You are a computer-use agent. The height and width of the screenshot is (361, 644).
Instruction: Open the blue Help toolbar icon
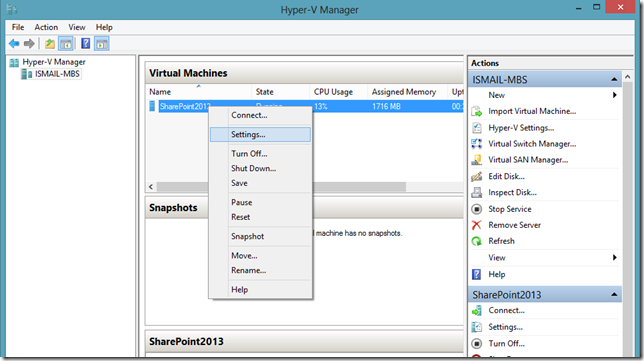coord(85,43)
